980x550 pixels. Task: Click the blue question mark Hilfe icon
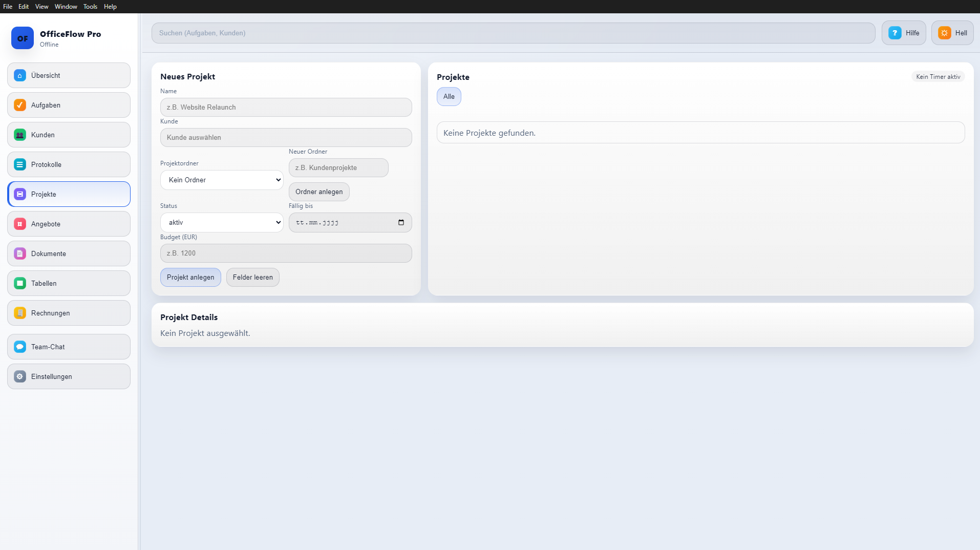[895, 33]
